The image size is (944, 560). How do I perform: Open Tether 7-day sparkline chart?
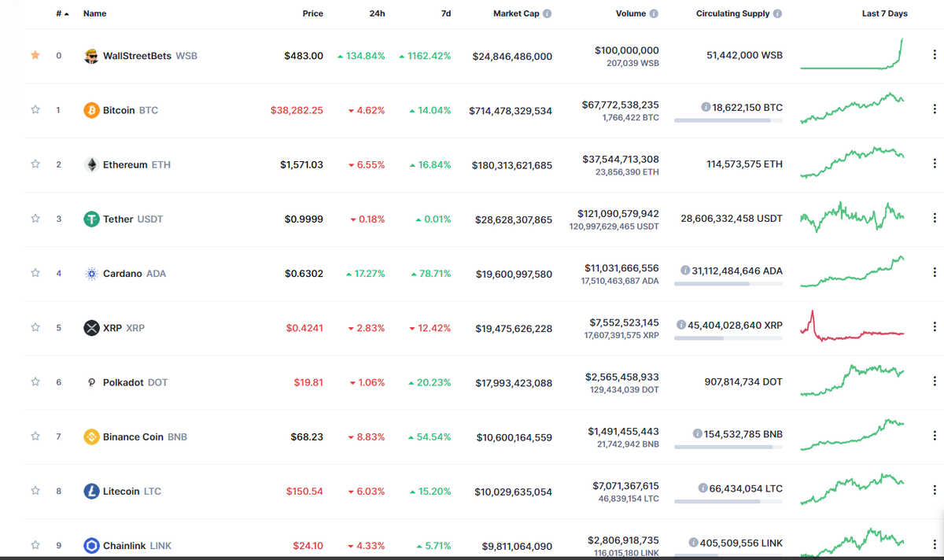pos(852,216)
